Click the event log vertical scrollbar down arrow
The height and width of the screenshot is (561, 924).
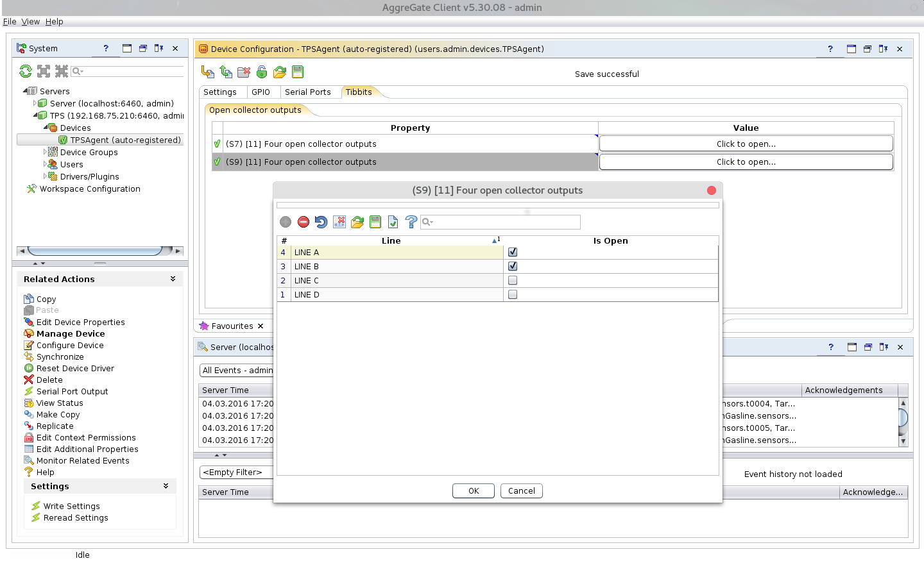[x=903, y=441]
